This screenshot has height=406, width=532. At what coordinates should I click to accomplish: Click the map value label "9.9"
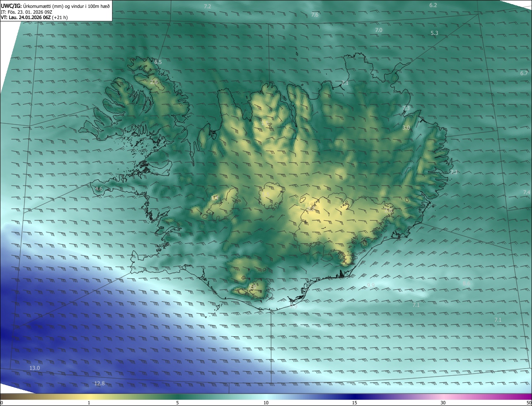point(371,285)
